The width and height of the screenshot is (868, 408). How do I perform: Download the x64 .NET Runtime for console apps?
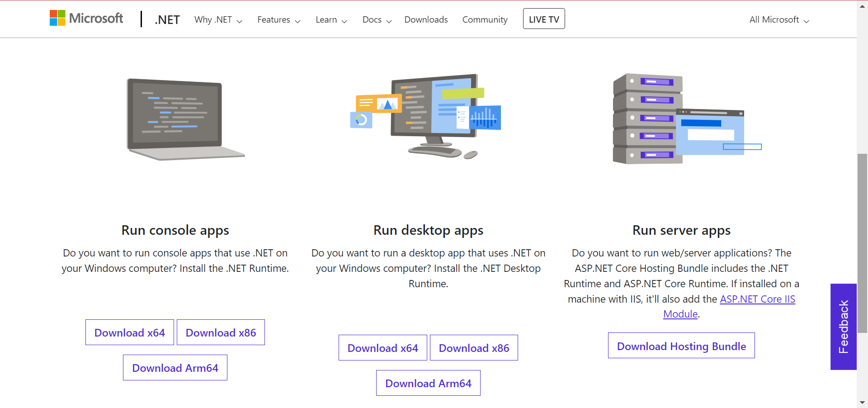pyautogui.click(x=129, y=332)
